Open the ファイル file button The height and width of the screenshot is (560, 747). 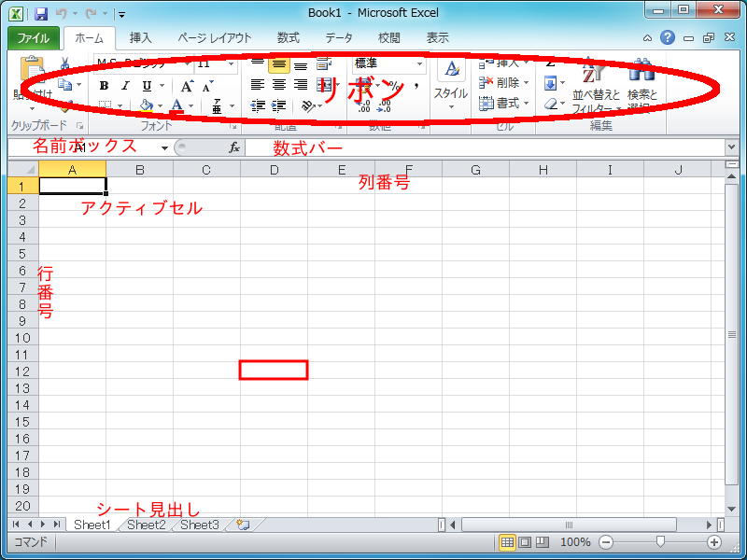pyautogui.click(x=34, y=38)
